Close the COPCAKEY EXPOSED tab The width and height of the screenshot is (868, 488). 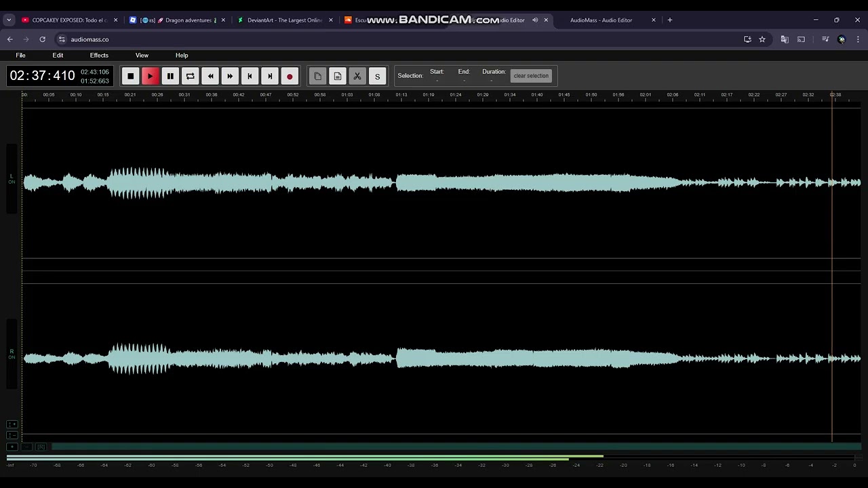click(x=115, y=20)
